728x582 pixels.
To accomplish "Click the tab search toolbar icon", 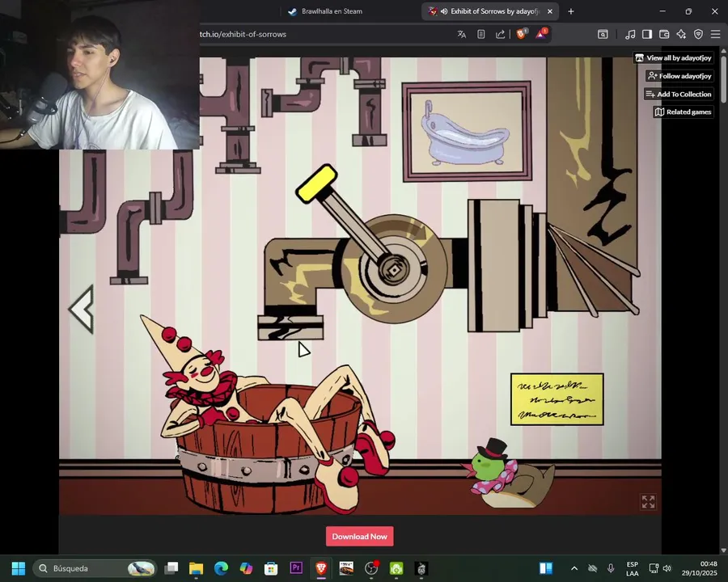I will point(603,34).
